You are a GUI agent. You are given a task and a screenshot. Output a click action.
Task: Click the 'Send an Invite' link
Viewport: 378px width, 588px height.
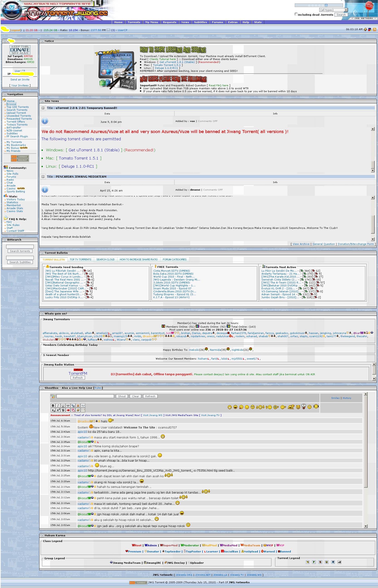click(20, 80)
